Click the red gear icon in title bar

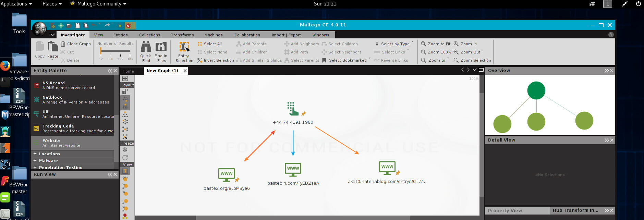[x=129, y=26]
